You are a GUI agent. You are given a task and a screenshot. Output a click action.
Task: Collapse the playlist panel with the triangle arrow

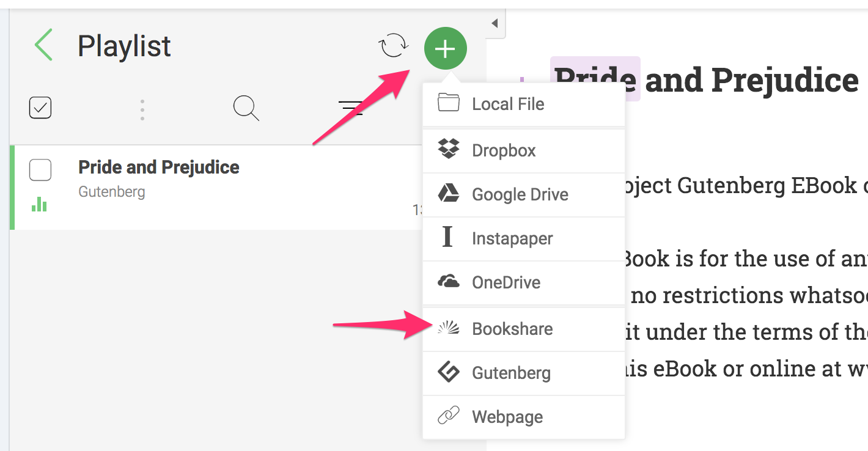point(495,23)
